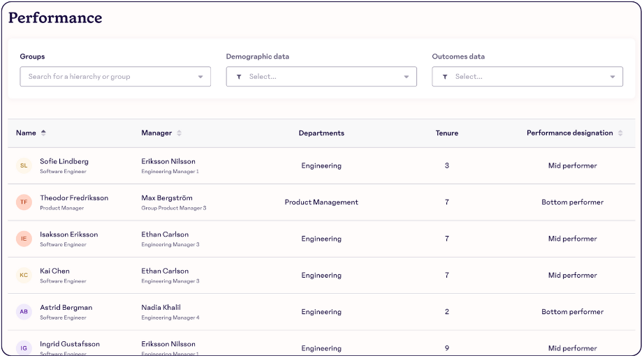Click the KC avatar for Kai Chen

tap(24, 275)
